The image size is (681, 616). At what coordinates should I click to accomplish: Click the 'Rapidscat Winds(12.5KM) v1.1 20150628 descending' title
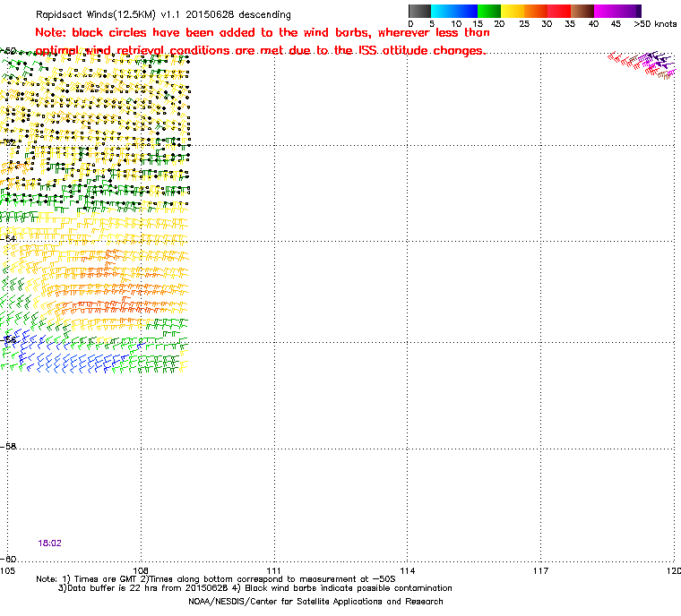[x=163, y=14]
